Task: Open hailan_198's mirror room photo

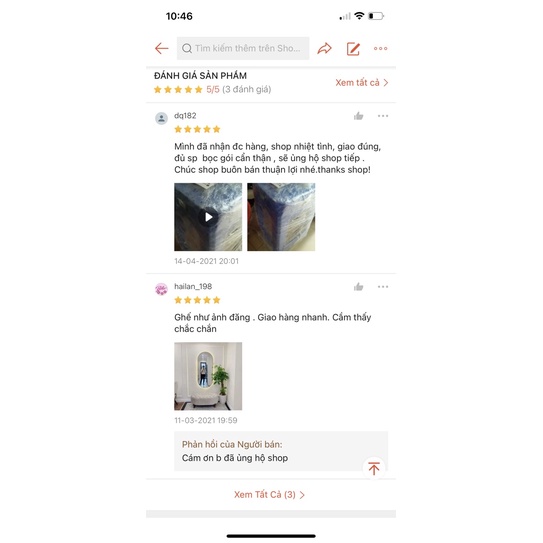Action: click(208, 376)
